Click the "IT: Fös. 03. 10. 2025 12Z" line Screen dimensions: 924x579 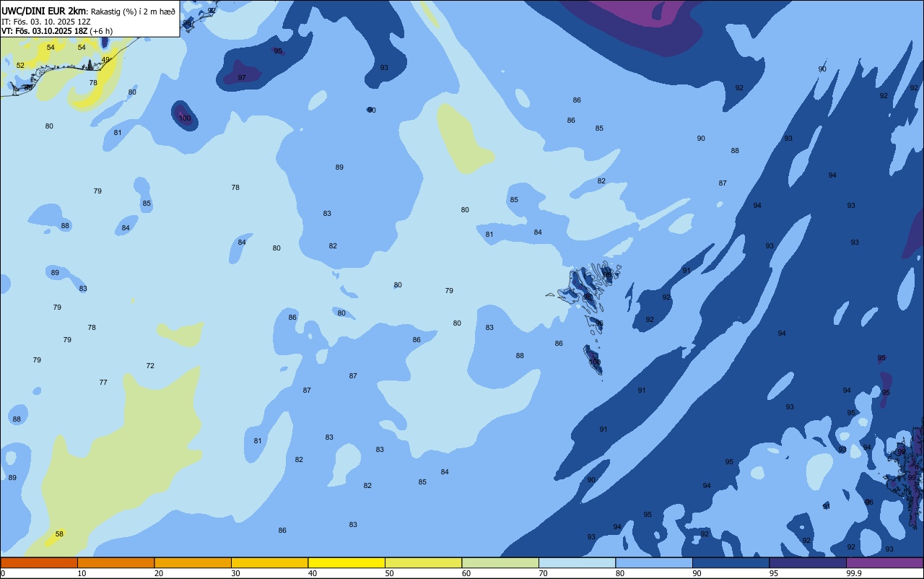point(45,22)
